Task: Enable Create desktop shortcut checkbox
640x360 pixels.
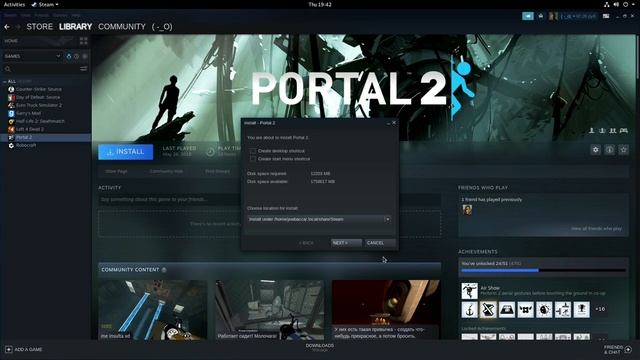Action: [253, 151]
